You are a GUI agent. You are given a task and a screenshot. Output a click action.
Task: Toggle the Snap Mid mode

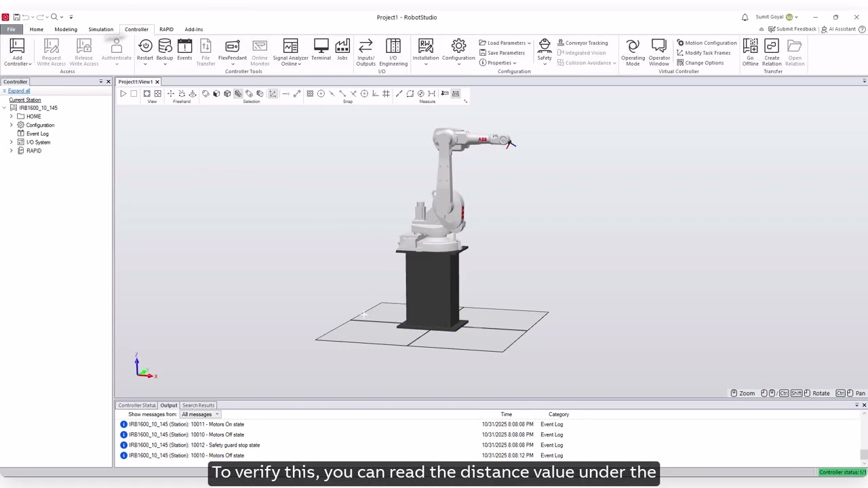[x=332, y=94]
